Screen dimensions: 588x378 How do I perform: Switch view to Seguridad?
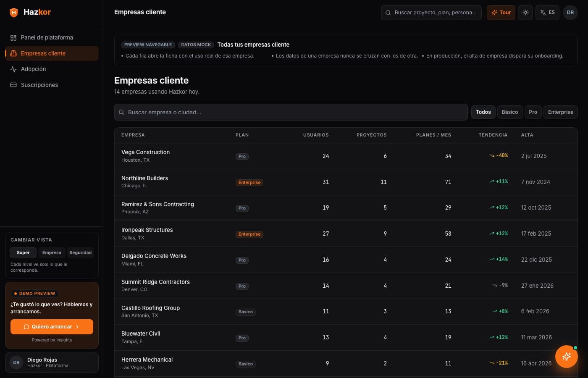80,253
